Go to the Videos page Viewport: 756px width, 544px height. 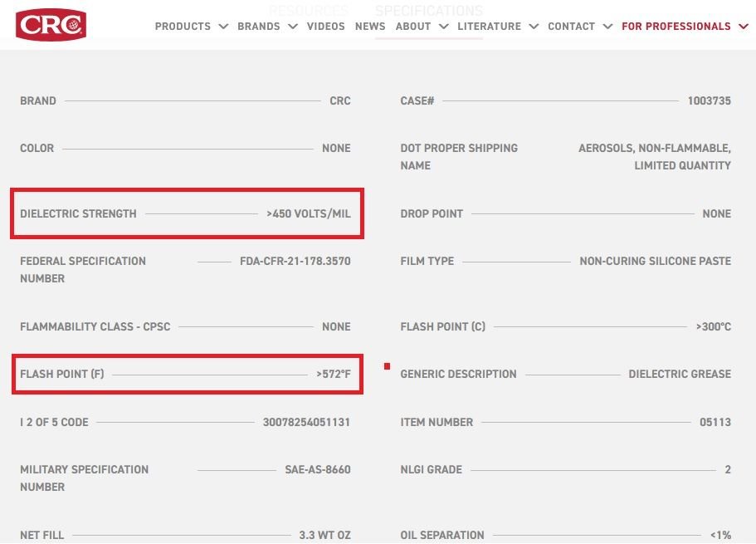tap(326, 27)
